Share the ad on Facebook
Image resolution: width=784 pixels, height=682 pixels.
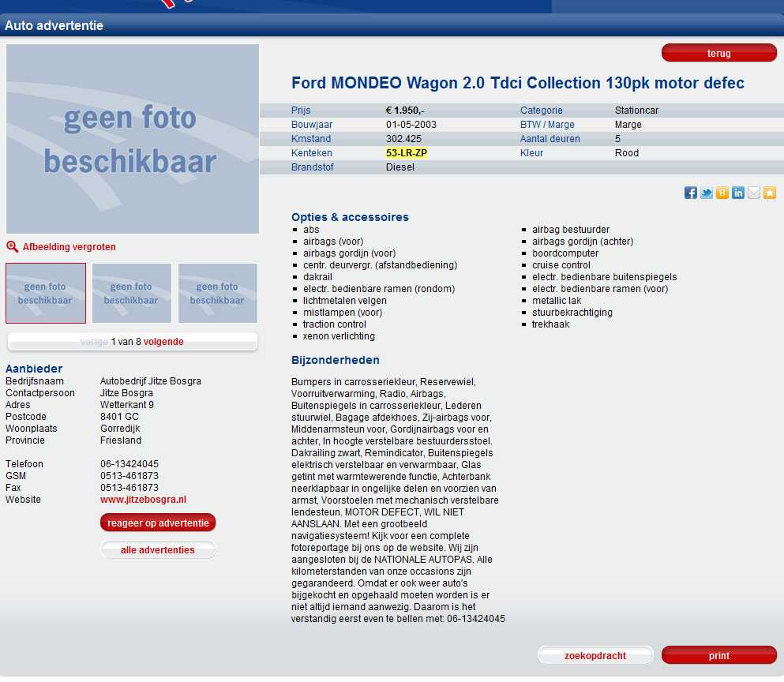(x=691, y=193)
